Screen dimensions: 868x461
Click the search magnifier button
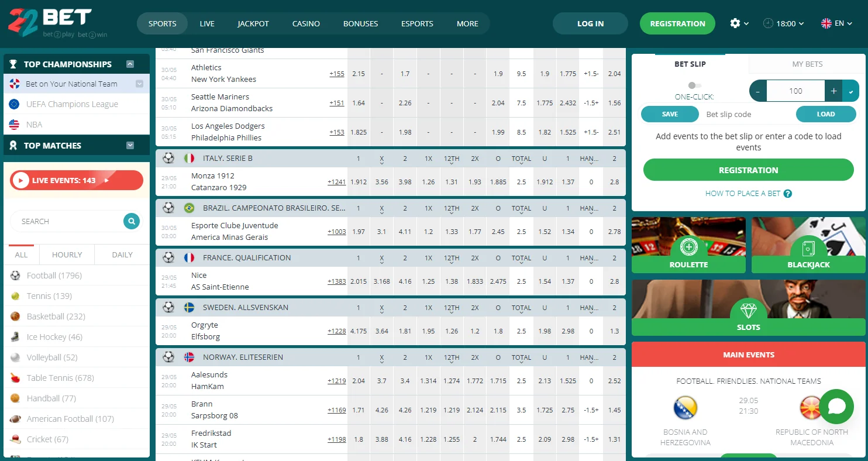[132, 221]
